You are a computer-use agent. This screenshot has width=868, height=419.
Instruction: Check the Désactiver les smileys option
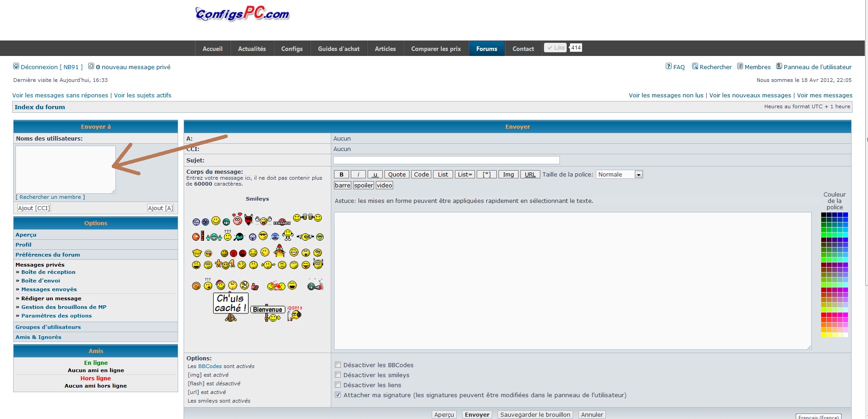[338, 375]
